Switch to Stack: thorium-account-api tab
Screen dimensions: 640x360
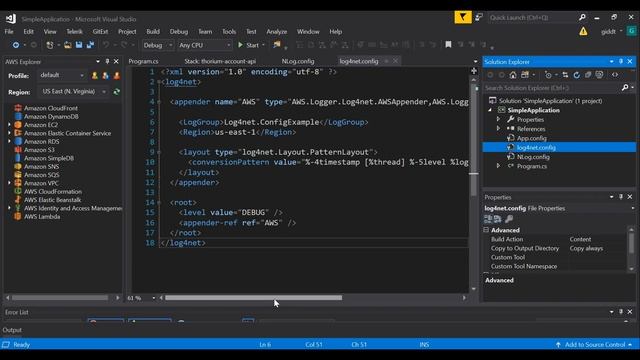[x=220, y=61]
